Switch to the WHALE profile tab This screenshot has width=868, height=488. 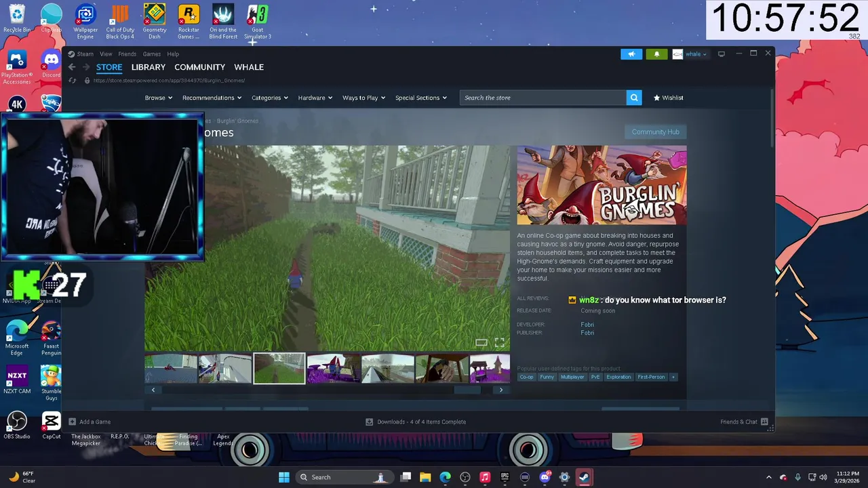(x=249, y=67)
